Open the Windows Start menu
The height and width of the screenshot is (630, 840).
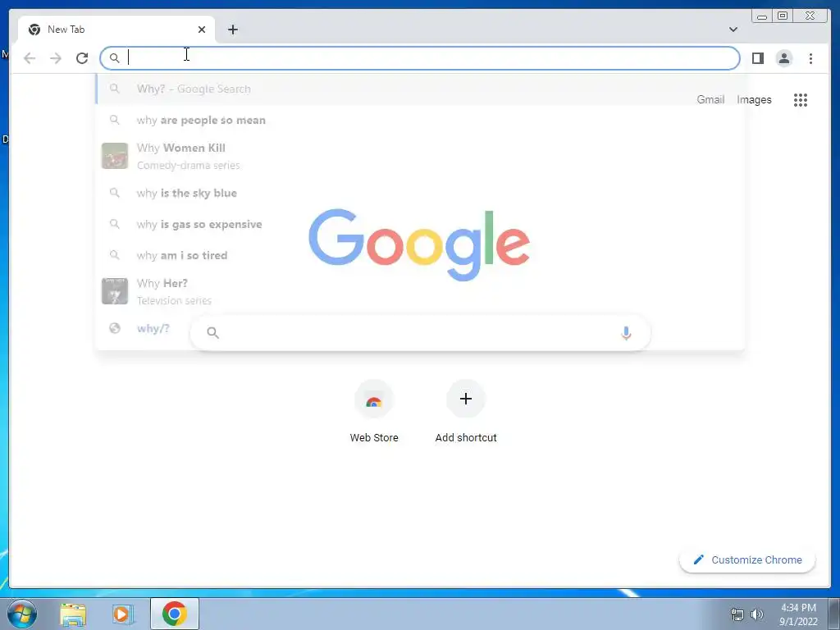[22, 614]
